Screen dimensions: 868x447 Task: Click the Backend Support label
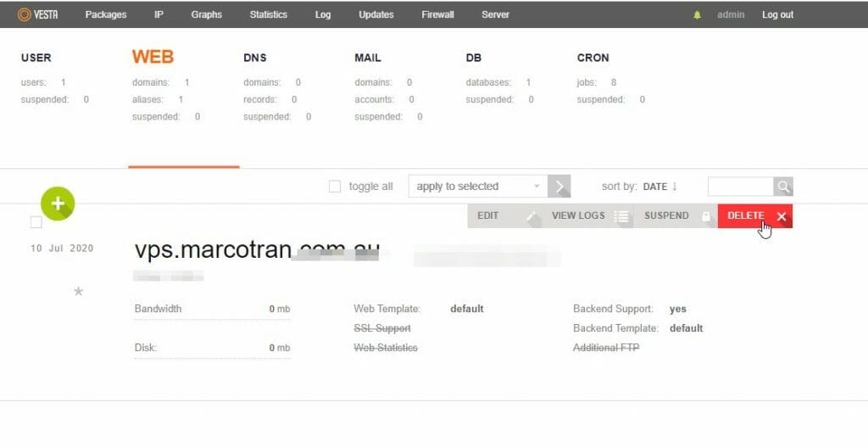[613, 309]
